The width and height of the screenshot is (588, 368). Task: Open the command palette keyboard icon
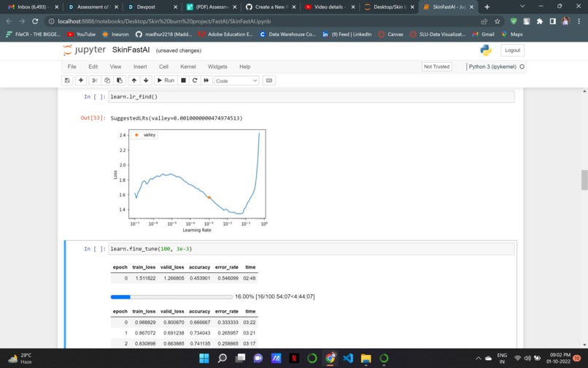[269, 80]
